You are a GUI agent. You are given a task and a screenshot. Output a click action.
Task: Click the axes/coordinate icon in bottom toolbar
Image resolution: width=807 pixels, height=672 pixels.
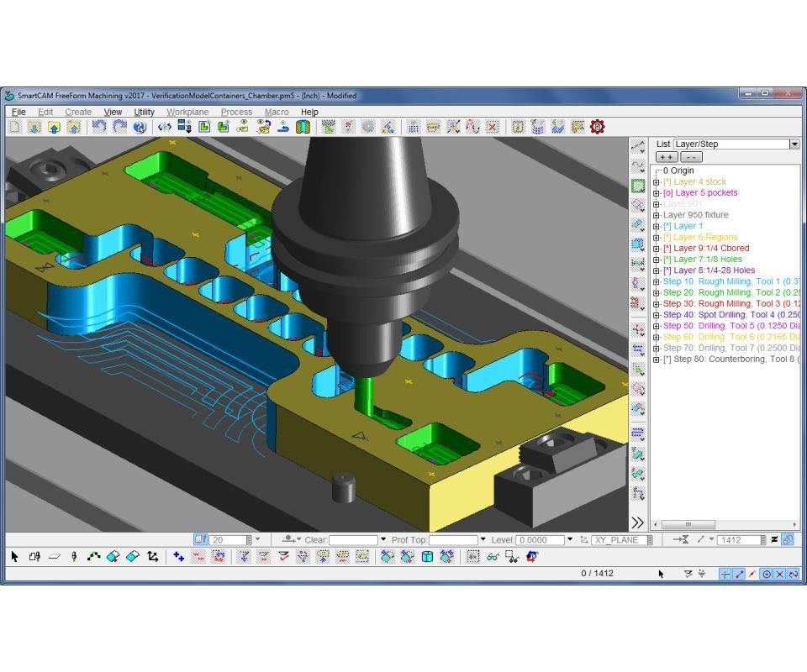coord(153,556)
